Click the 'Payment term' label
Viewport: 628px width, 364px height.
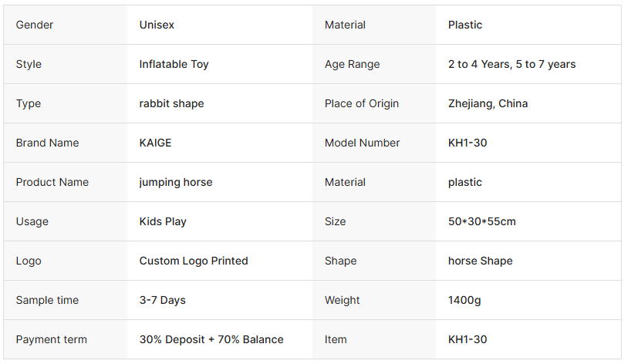51,340
